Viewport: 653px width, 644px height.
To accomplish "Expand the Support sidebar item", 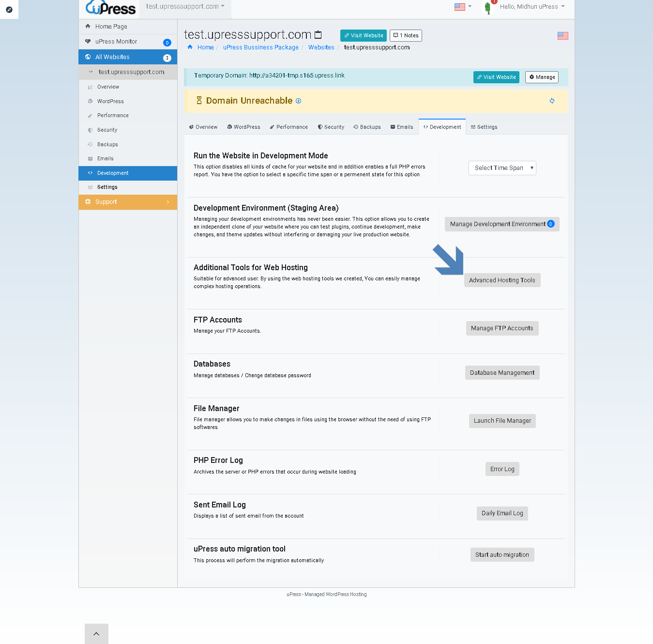I will pyautogui.click(x=128, y=202).
